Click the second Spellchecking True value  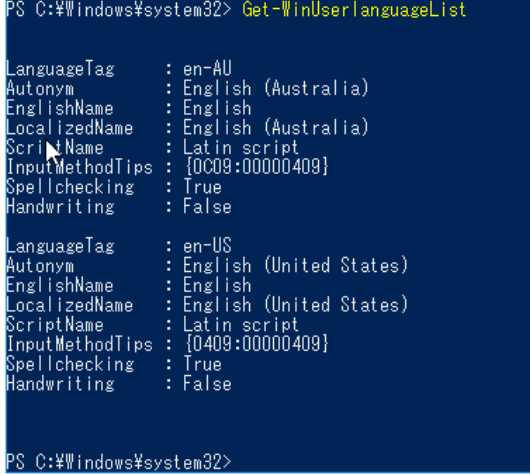(202, 364)
